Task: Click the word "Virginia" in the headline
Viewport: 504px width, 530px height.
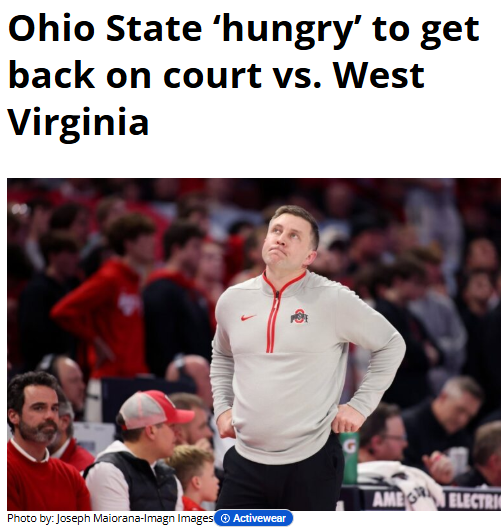Action: click(x=78, y=121)
